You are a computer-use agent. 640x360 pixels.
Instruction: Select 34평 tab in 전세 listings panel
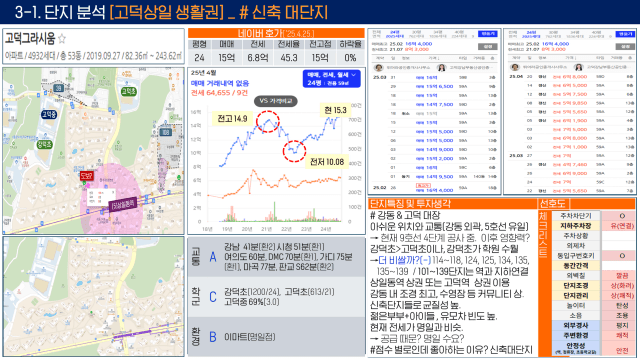pos(574,34)
